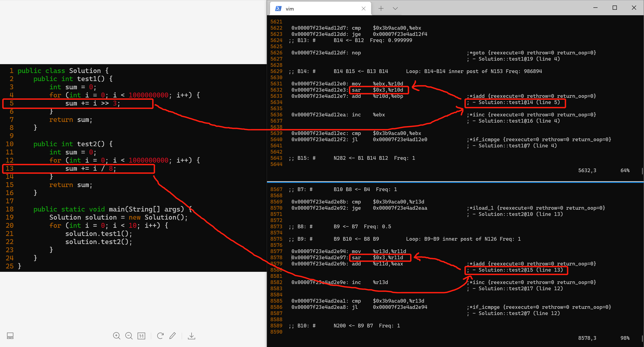Click 'nop' instruction on line 5626
644x347 pixels.
click(x=356, y=53)
